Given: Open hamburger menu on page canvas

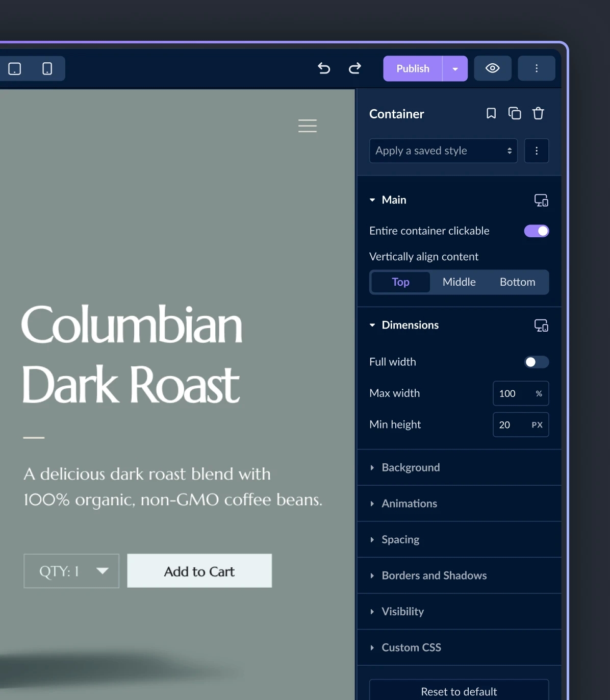Looking at the screenshot, I should 308,126.
